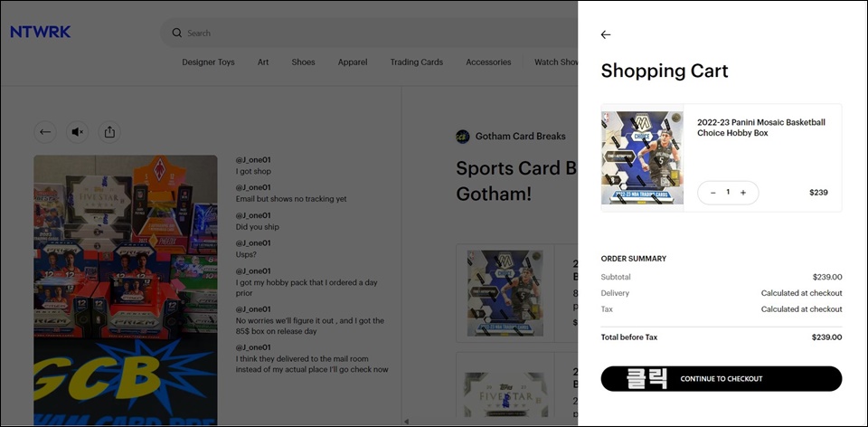The height and width of the screenshot is (427, 868).
Task: Decrease the quantity with the minus button
Action: tap(713, 193)
